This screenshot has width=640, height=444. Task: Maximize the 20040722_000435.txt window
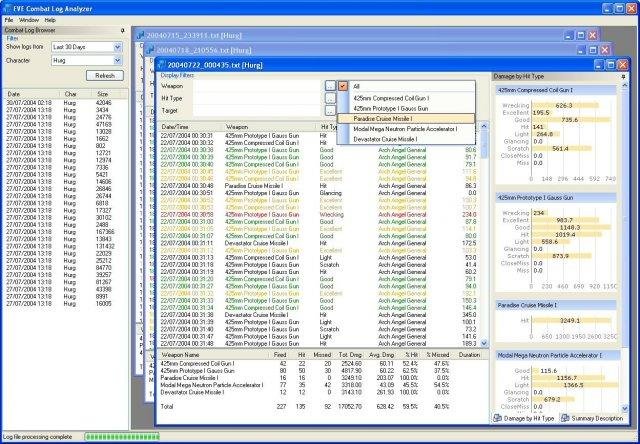tap(610, 65)
